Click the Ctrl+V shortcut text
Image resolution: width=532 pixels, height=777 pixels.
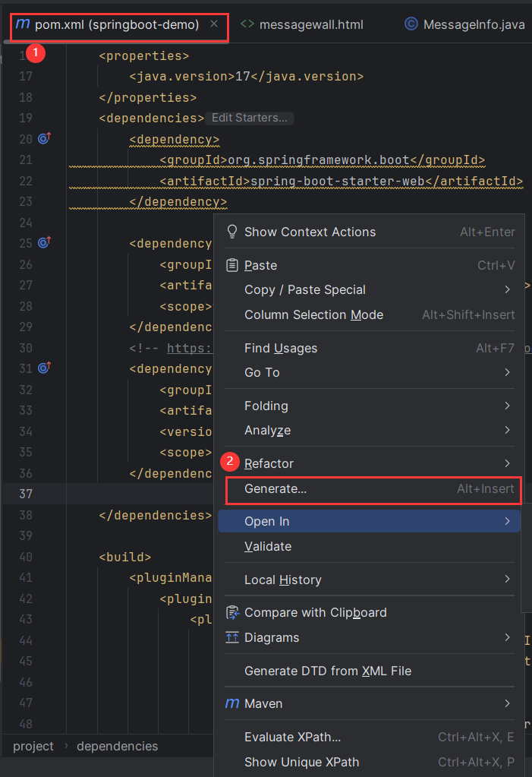click(x=496, y=265)
